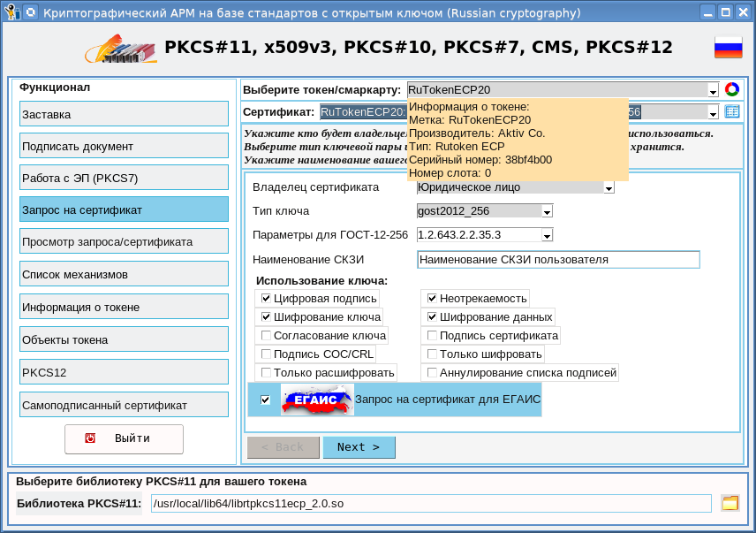The image size is (756, 533).
Task: Click the Выйти exit button
Action: tap(124, 439)
